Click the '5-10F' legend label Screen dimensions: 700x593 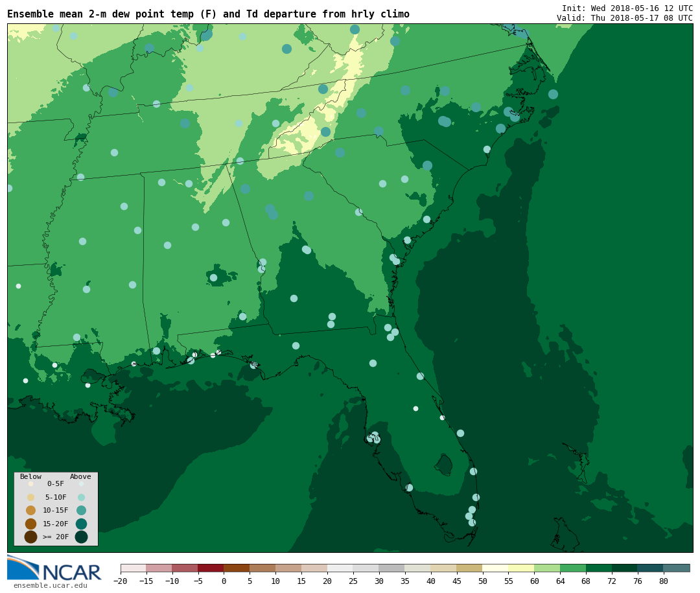(x=56, y=497)
